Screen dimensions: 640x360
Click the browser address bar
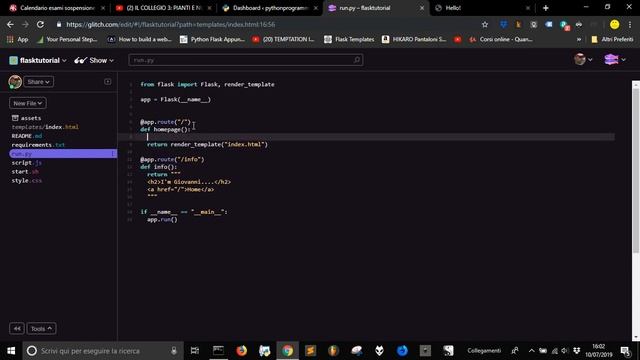click(265, 24)
